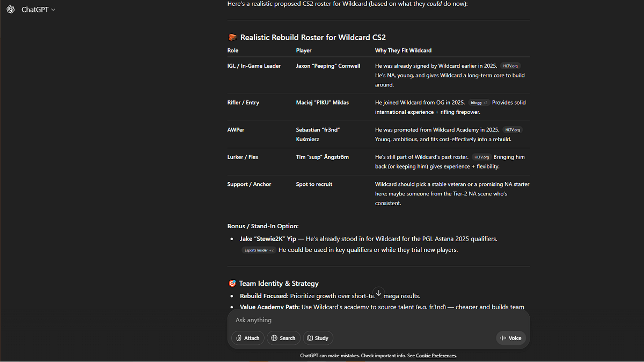The height and width of the screenshot is (362, 644).
Task: Start Voice mode
Action: click(x=511, y=338)
